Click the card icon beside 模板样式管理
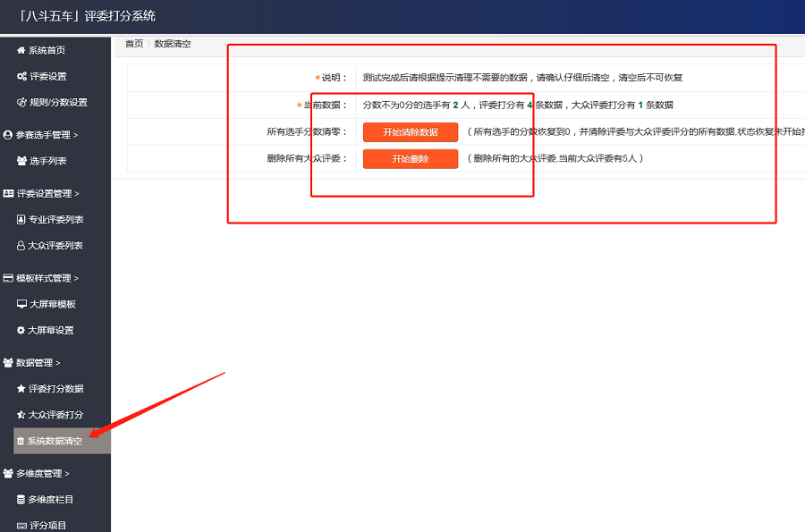Image resolution: width=805 pixels, height=532 pixels. 8,278
